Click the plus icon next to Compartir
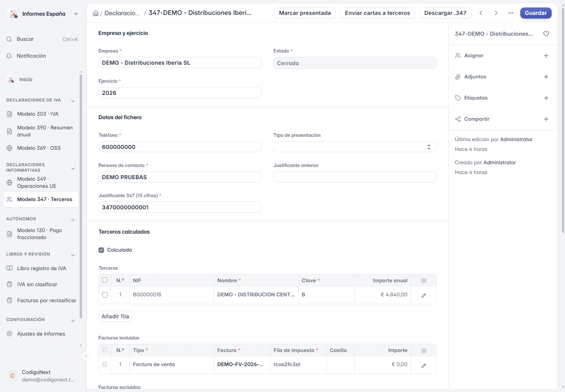The image size is (565, 392). coord(546,119)
